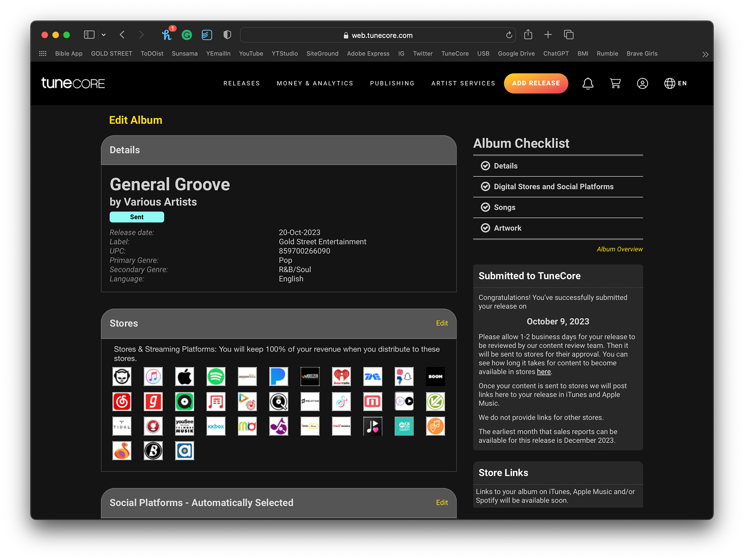This screenshot has height=560, width=744.
Task: Open the Safari share button
Action: pyautogui.click(x=528, y=34)
